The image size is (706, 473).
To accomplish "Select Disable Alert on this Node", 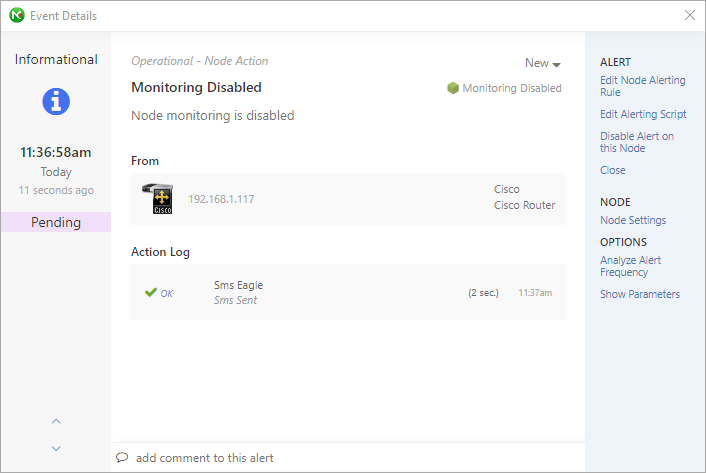I will [x=637, y=142].
